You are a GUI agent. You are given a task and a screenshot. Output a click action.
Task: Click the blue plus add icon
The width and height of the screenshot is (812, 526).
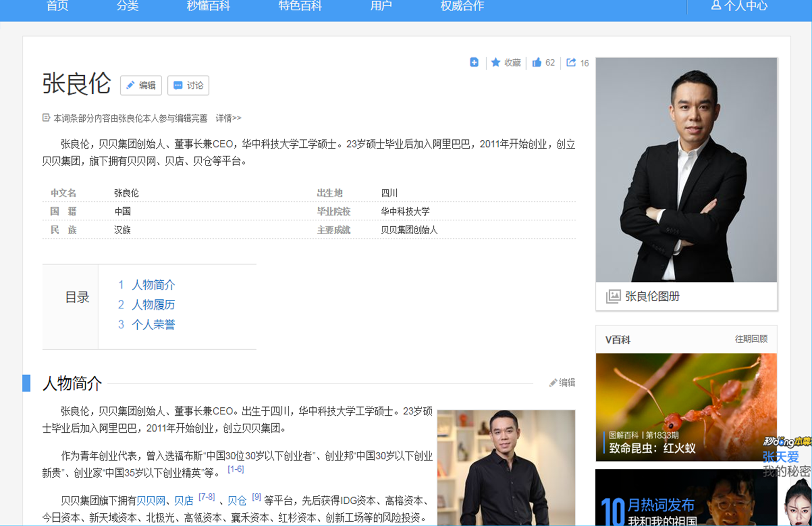[x=474, y=63]
